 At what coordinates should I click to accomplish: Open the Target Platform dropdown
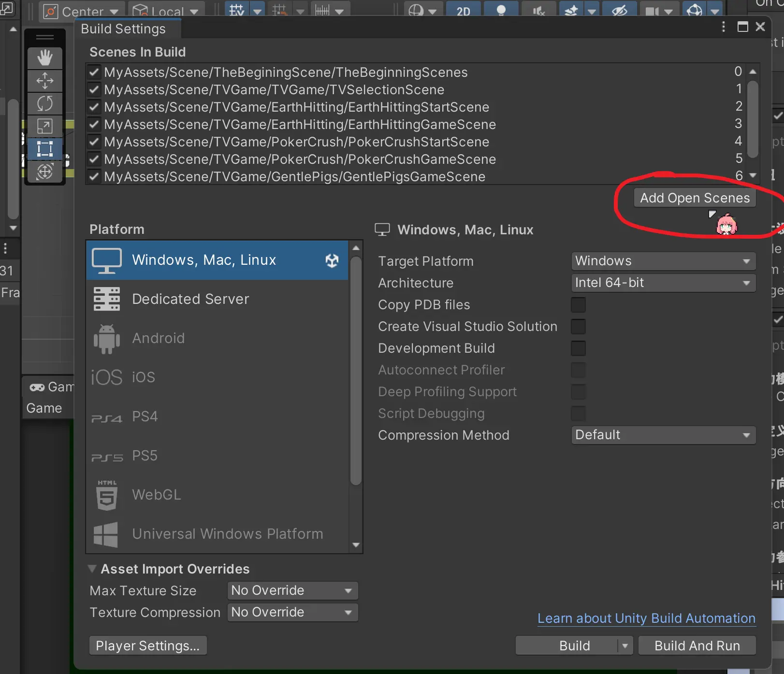tap(663, 261)
